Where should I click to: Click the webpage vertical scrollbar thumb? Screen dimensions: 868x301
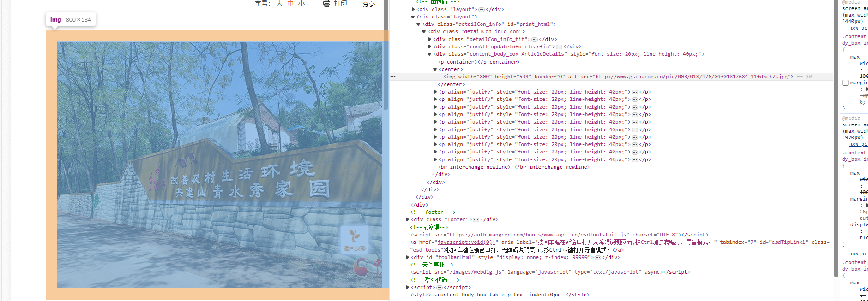point(386,55)
